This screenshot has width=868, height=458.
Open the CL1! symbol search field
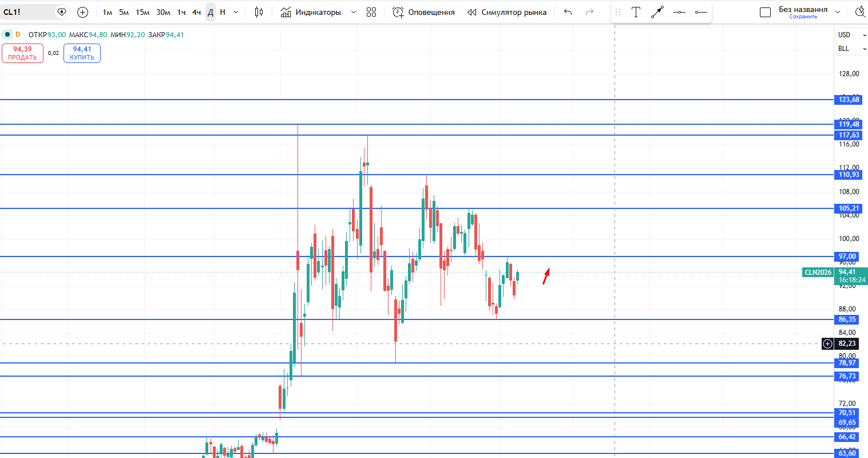click(x=27, y=12)
